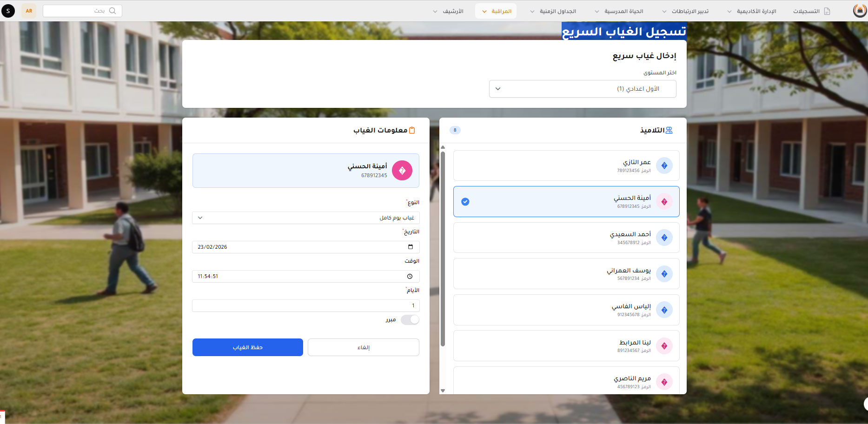Click the avatar icon of عمر التازي

click(x=664, y=166)
